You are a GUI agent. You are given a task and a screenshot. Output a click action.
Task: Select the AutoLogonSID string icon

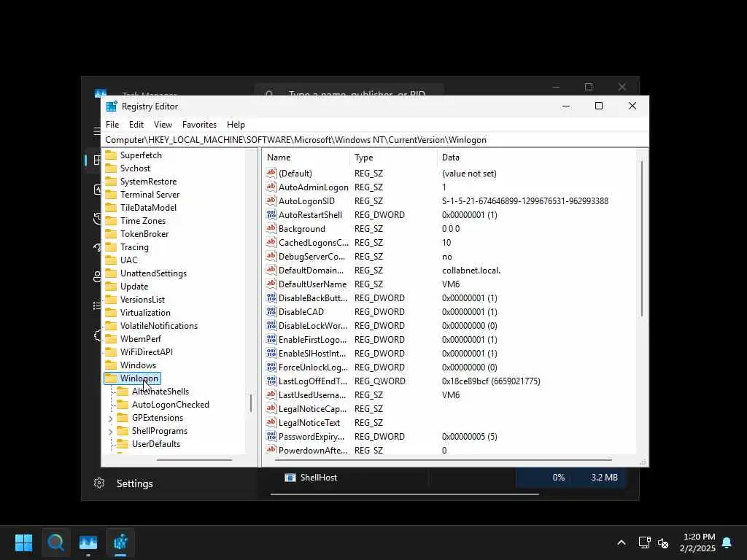271,201
